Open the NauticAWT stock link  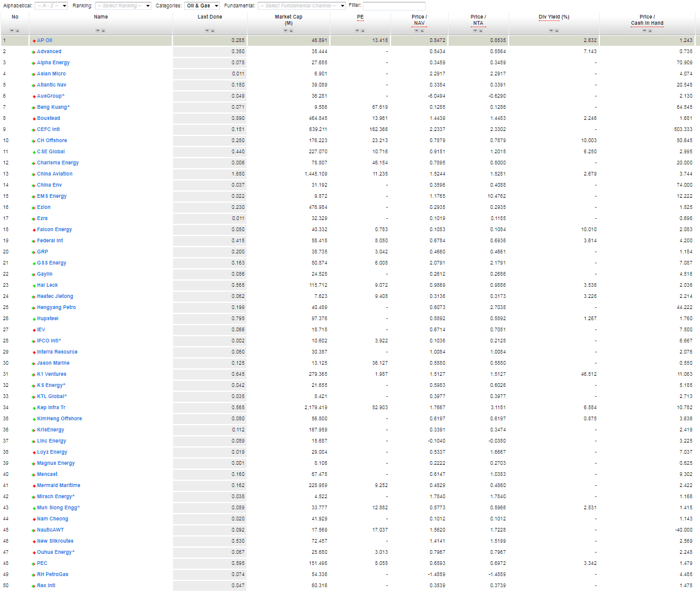pos(51,530)
